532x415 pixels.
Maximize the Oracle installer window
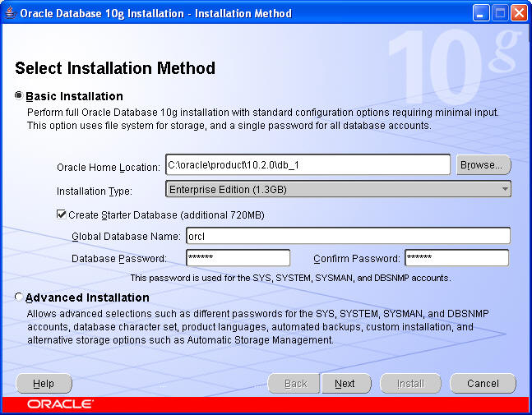[500, 13]
